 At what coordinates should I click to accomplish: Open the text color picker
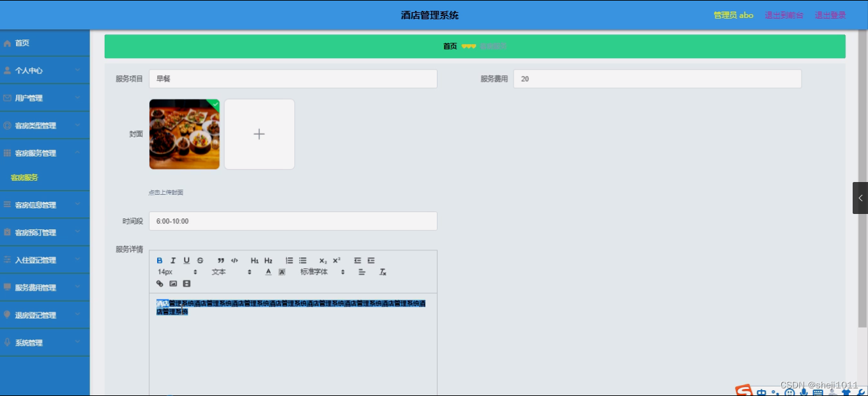pyautogui.click(x=268, y=272)
